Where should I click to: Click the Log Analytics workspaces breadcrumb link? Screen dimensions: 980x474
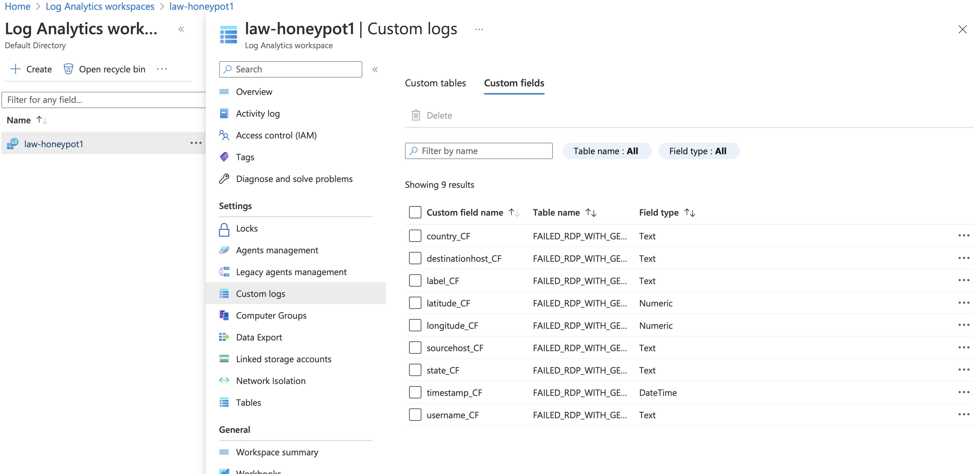point(100,6)
